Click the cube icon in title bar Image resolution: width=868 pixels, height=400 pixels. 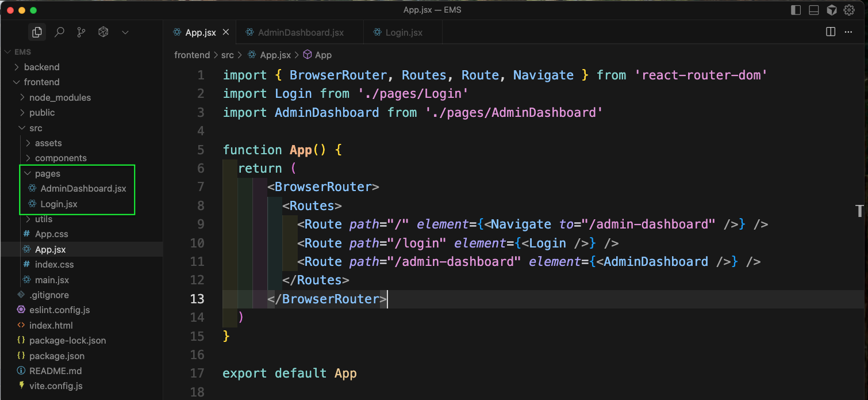tap(831, 10)
